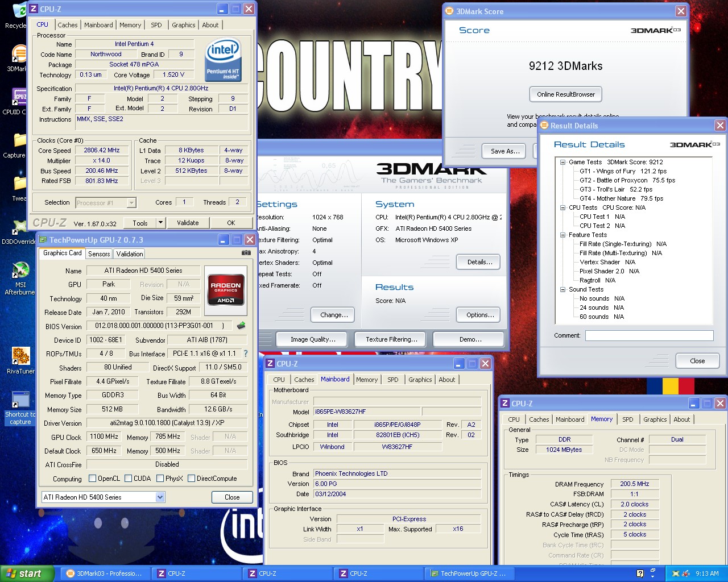The height and width of the screenshot is (582, 728).
Task: Open the Caches tab in top CPU-Z window
Action: (67, 25)
